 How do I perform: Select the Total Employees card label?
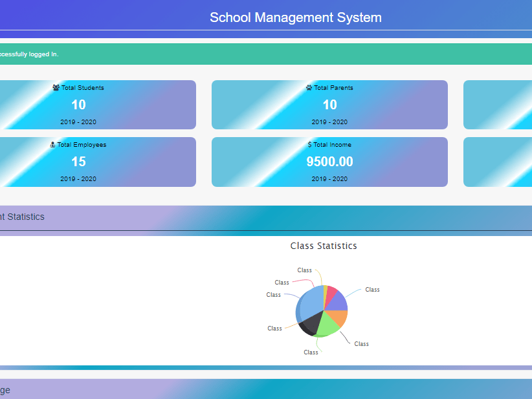click(x=82, y=145)
